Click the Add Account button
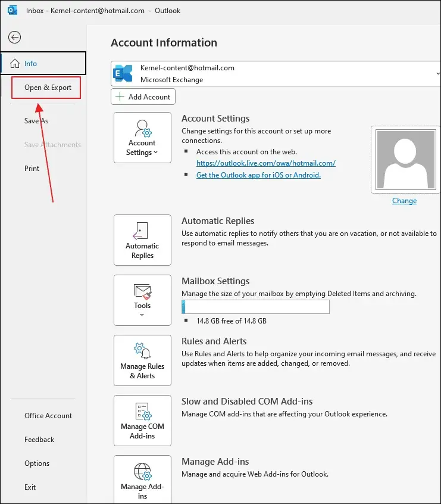 click(143, 97)
